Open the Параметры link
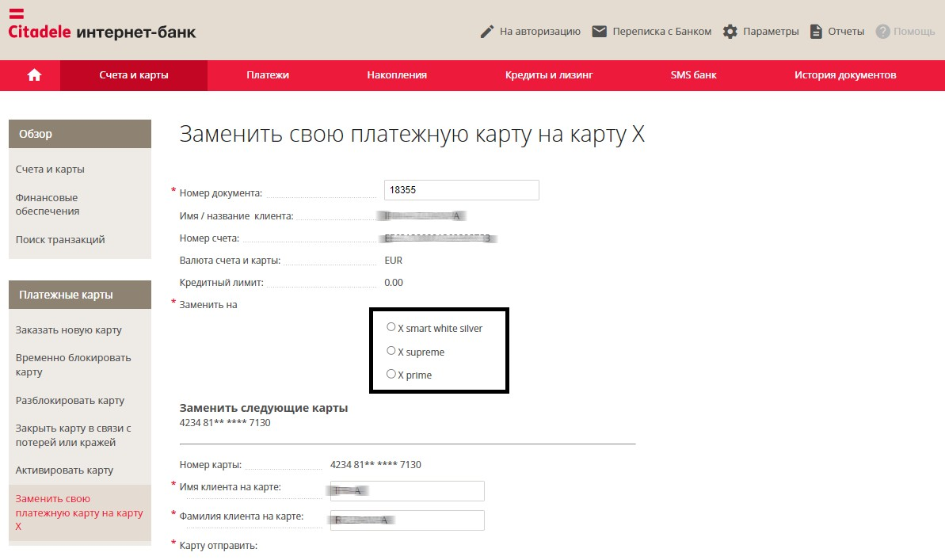 pos(771,32)
